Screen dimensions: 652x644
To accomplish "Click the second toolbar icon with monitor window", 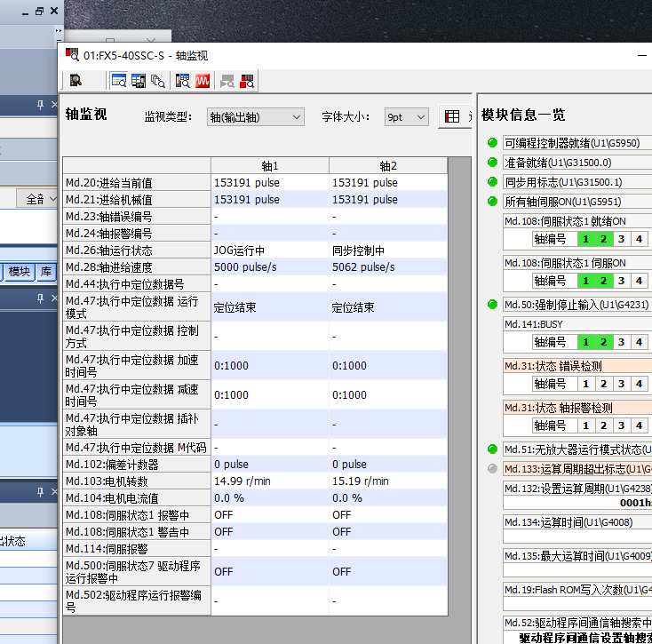I will (x=118, y=81).
